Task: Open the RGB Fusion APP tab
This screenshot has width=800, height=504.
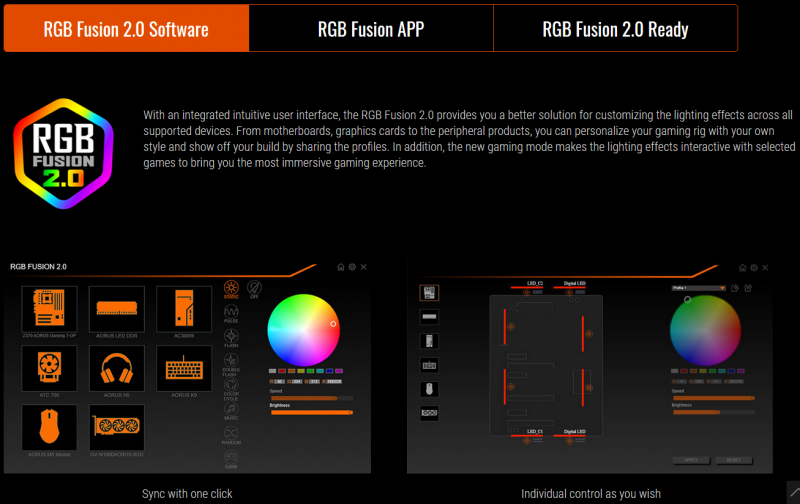Action: tap(371, 28)
